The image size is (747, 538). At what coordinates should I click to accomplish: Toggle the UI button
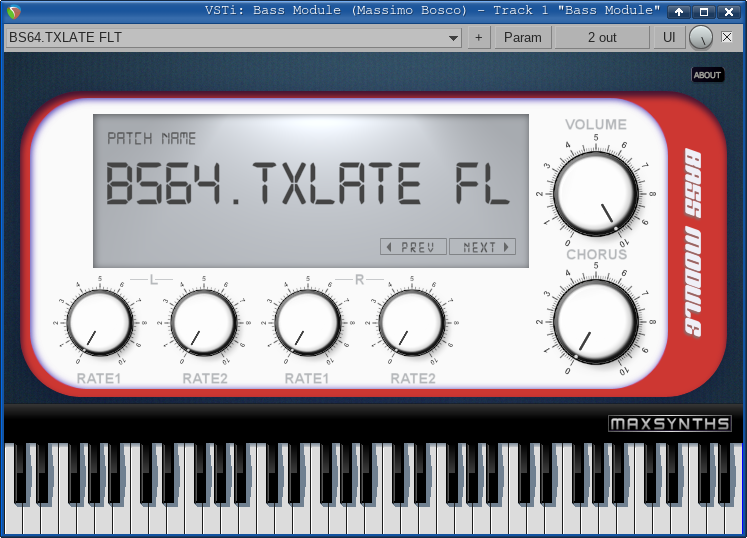pyautogui.click(x=669, y=37)
